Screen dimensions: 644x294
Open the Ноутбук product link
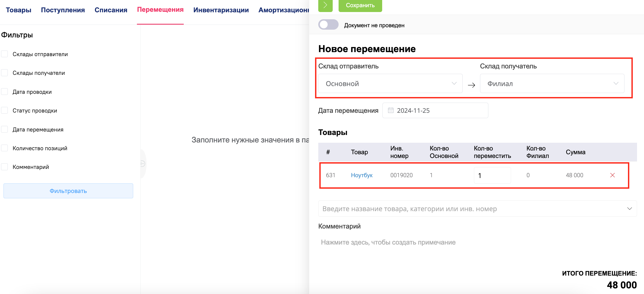(x=362, y=175)
